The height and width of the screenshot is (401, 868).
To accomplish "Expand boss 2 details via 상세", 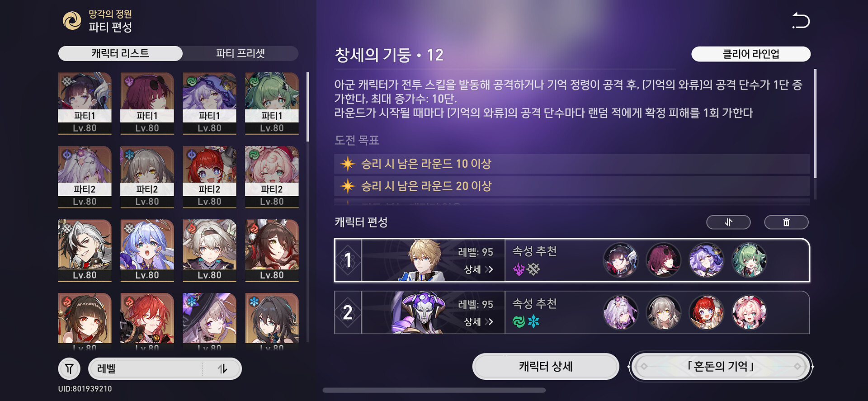I will 478,322.
